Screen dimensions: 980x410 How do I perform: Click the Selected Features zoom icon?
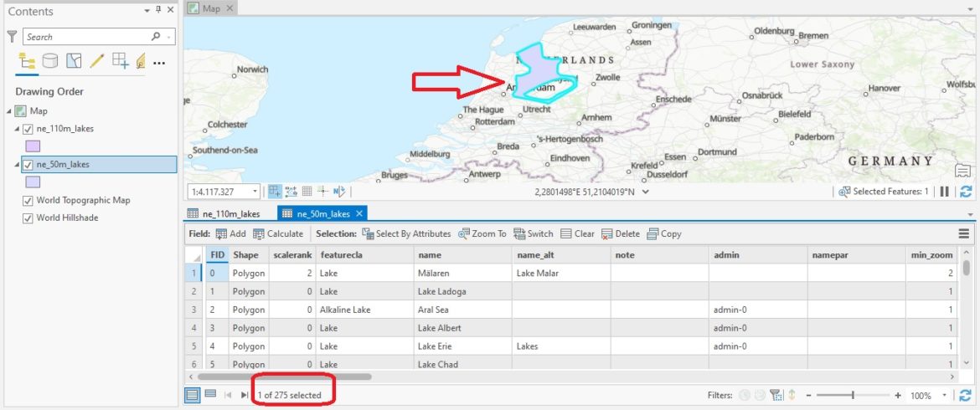844,192
